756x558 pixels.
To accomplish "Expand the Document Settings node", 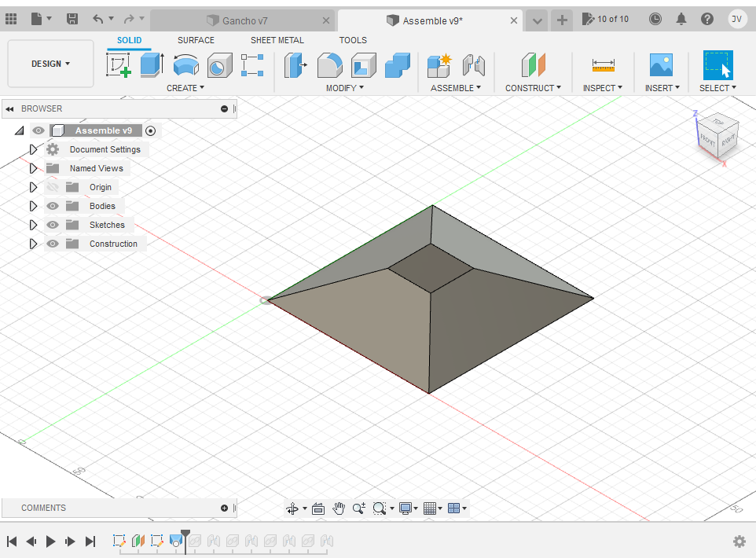I will pyautogui.click(x=33, y=149).
